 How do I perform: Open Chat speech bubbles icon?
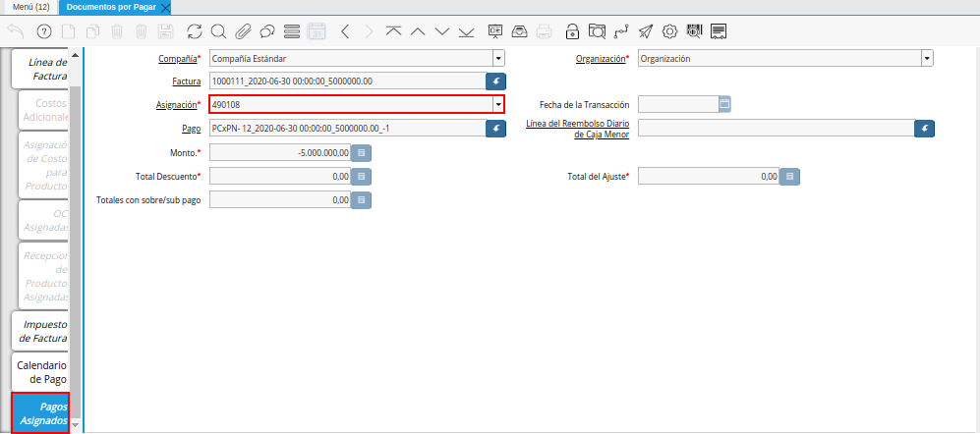[x=267, y=31]
